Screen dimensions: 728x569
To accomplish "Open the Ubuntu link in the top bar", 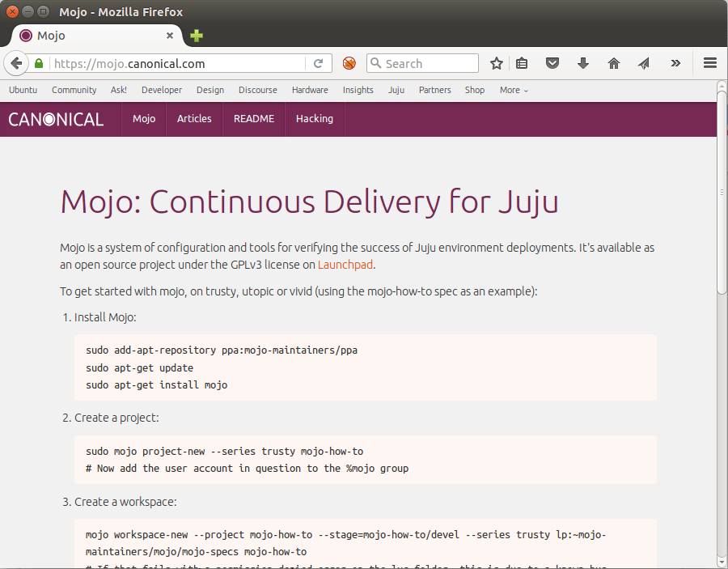I will click(x=23, y=90).
